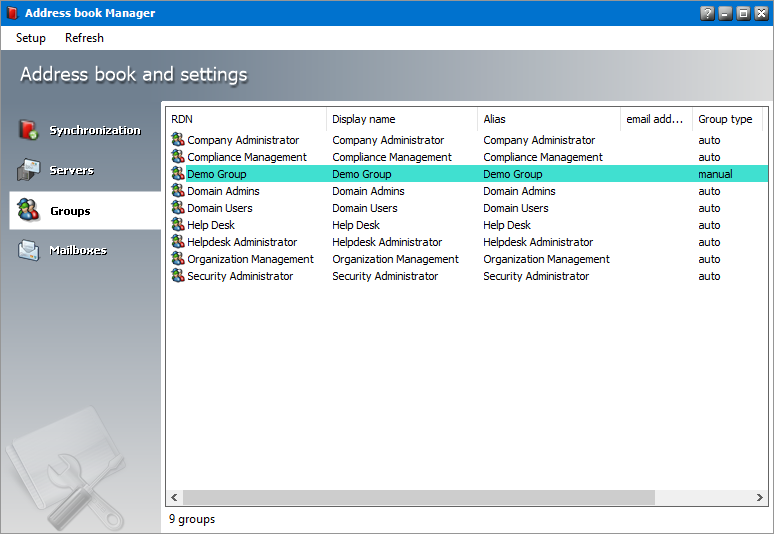
Task: Click the Display name column header
Action: pos(401,119)
